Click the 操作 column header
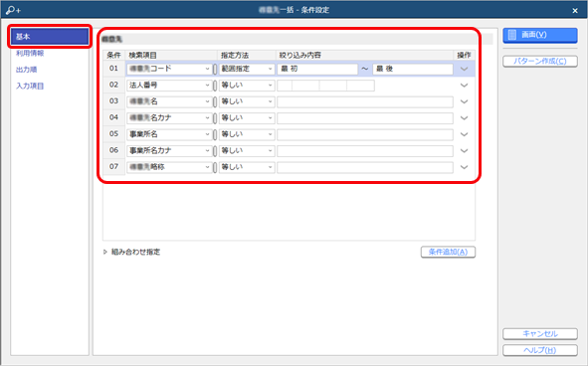 pos(465,55)
